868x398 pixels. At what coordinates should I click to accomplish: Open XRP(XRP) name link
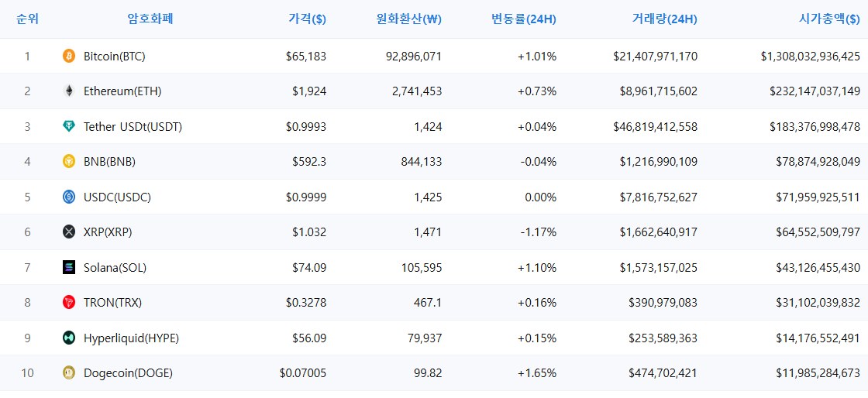point(108,232)
